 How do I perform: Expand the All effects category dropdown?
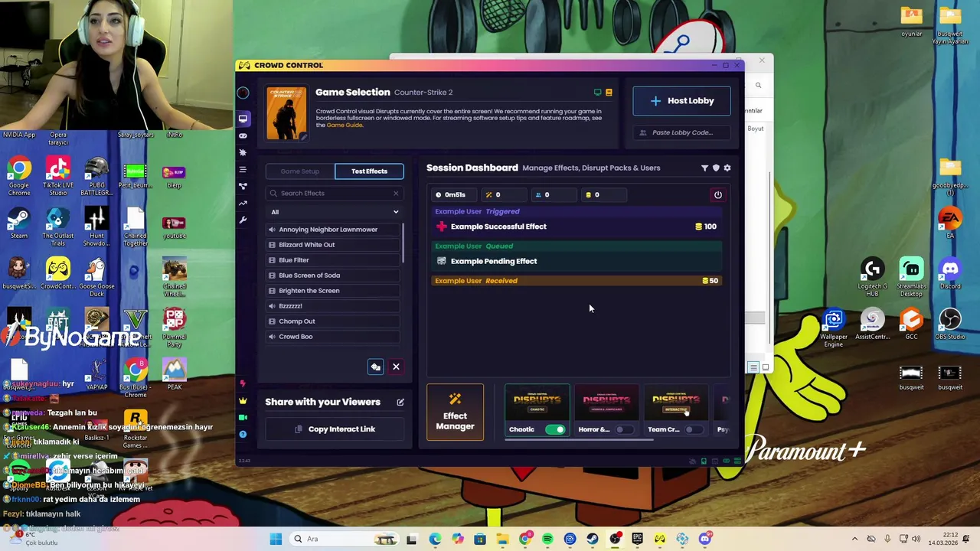click(x=334, y=212)
